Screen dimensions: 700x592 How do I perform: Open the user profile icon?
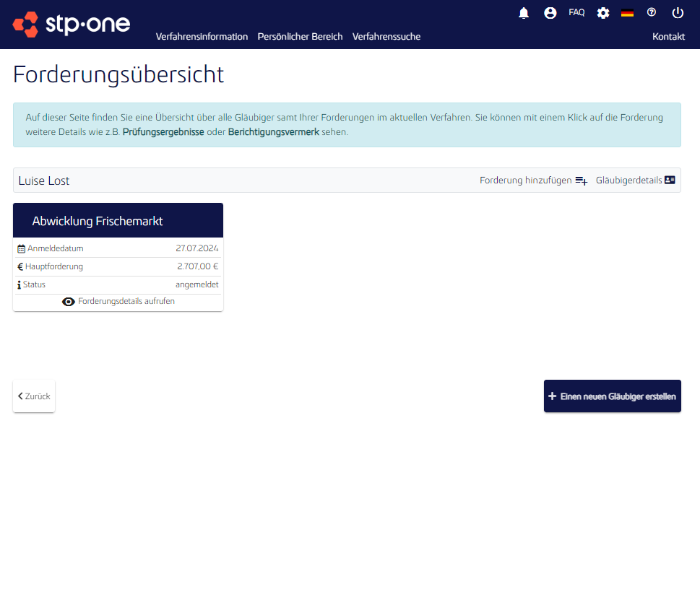coord(550,12)
